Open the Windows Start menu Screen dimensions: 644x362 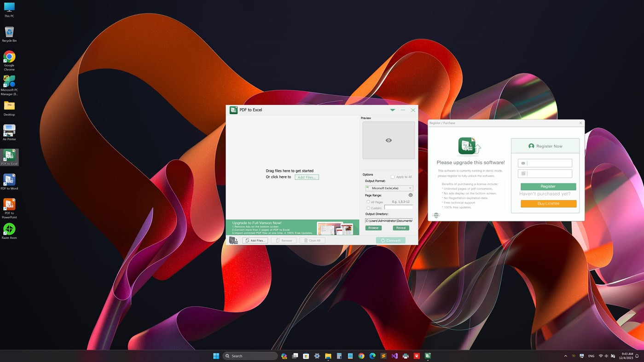pyautogui.click(x=216, y=356)
